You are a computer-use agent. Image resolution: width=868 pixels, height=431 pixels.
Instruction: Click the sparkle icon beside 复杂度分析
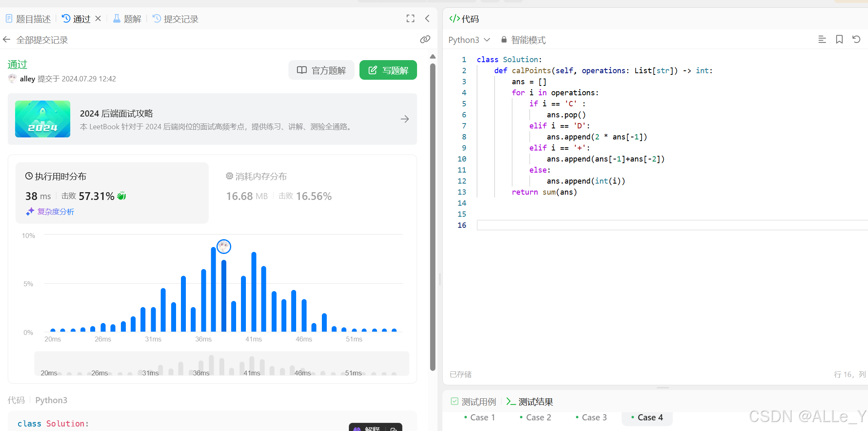[x=30, y=211]
